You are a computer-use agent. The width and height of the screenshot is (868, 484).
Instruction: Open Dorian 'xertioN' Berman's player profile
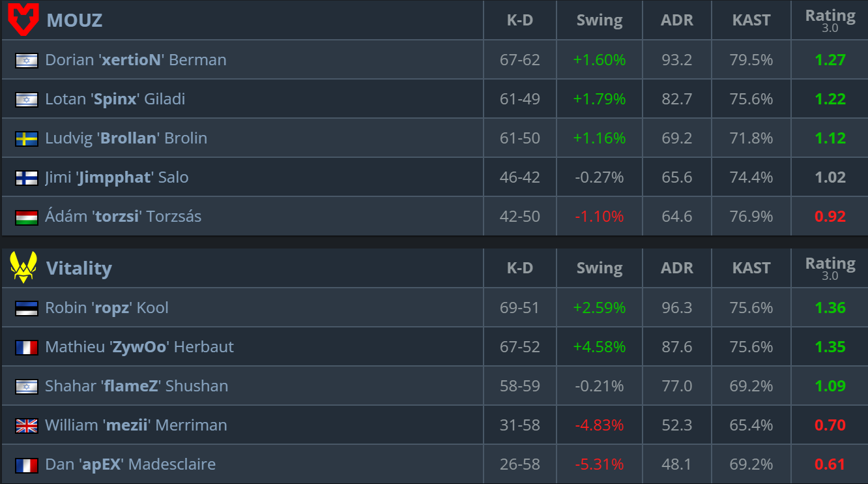click(136, 60)
